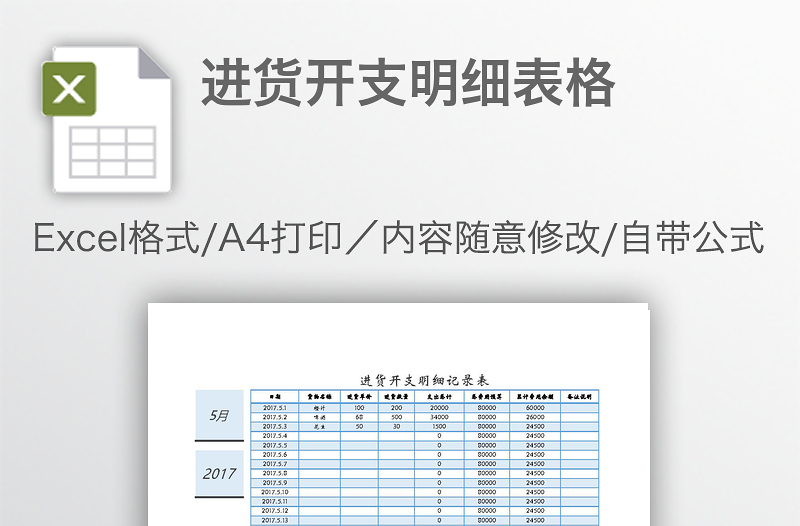
Task: Select the date cell 2017.5.2
Action: [x=274, y=417]
